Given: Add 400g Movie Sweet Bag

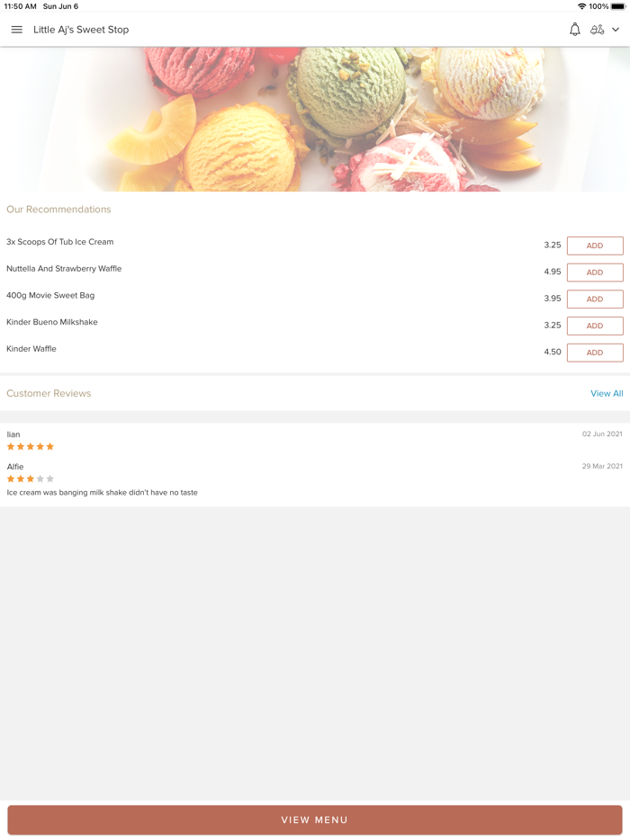Looking at the screenshot, I should 595,299.
